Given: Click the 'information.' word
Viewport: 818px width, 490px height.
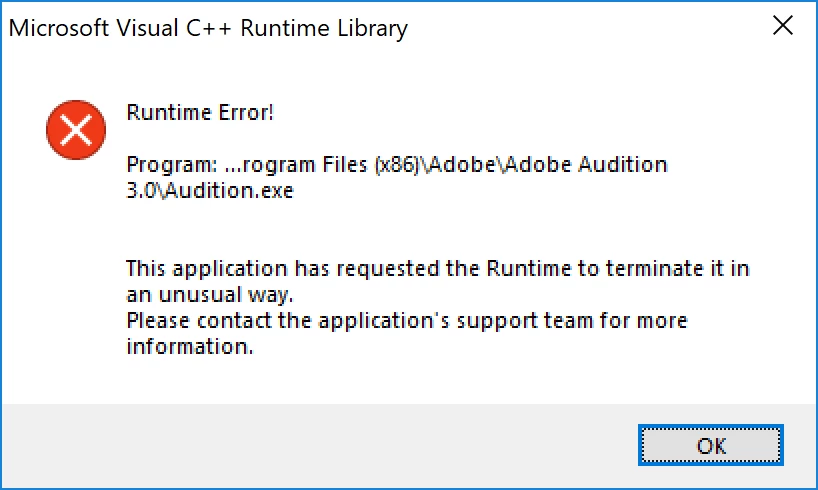Looking at the screenshot, I should point(190,346).
